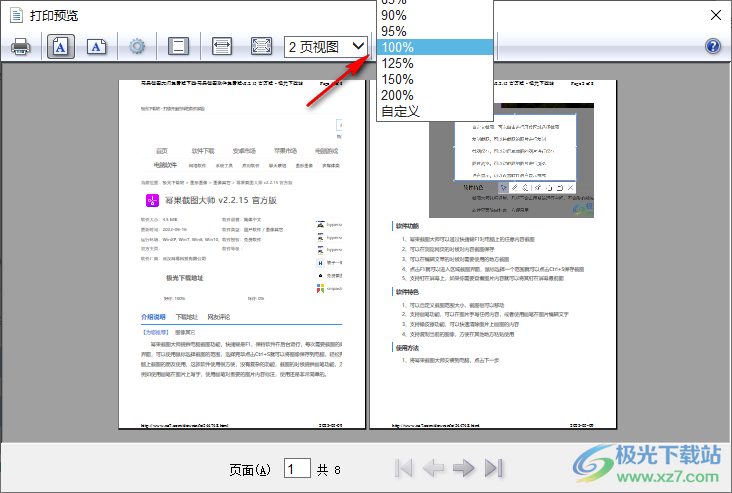Choose 200% zoom option
The width and height of the screenshot is (732, 493).
click(435, 95)
